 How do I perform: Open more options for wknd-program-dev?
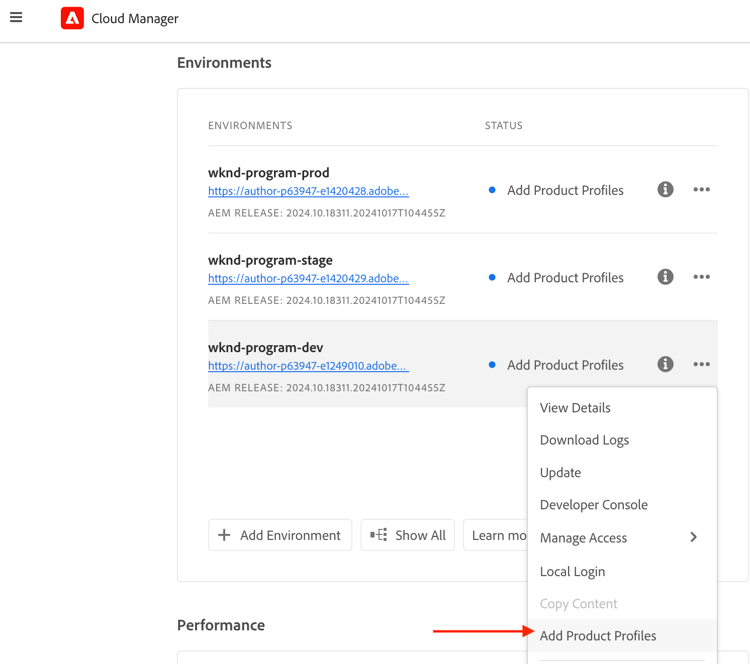pyautogui.click(x=702, y=365)
